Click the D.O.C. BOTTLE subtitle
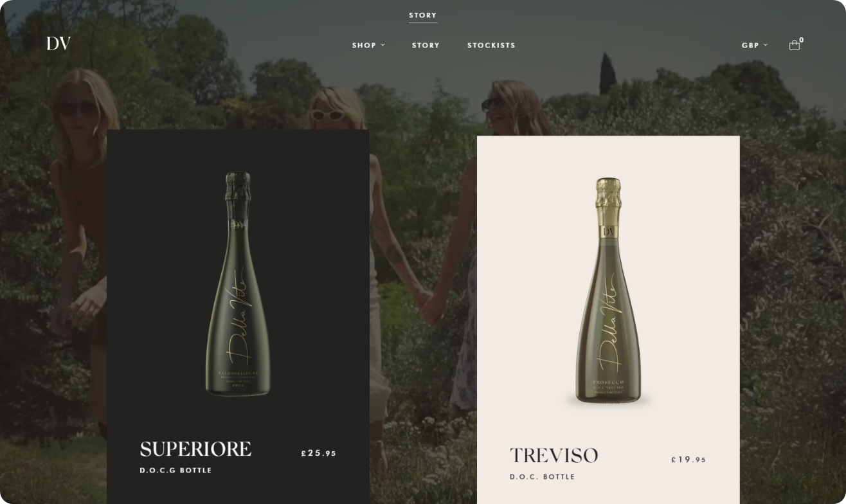The height and width of the screenshot is (504, 846). [543, 477]
